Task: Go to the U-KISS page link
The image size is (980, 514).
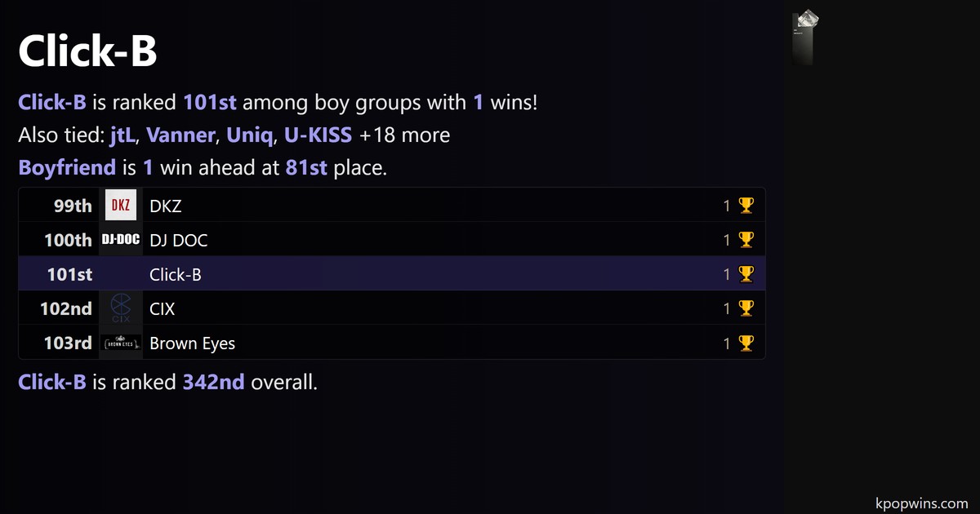Action: click(318, 135)
